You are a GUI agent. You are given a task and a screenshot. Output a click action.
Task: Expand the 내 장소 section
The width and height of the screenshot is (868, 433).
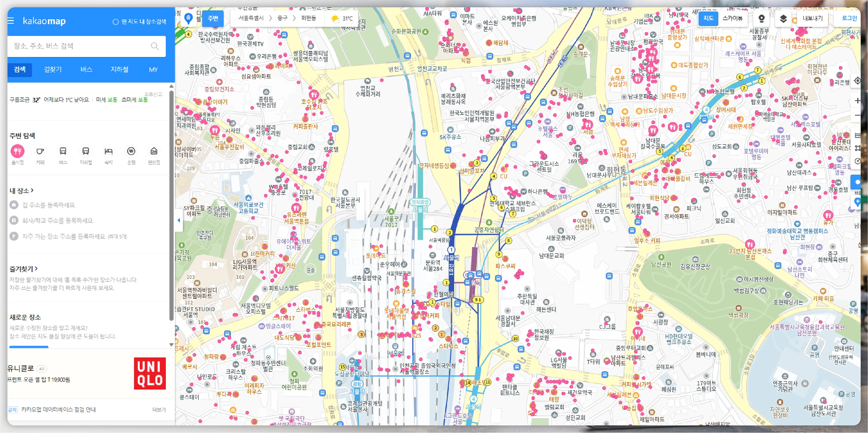tap(22, 191)
